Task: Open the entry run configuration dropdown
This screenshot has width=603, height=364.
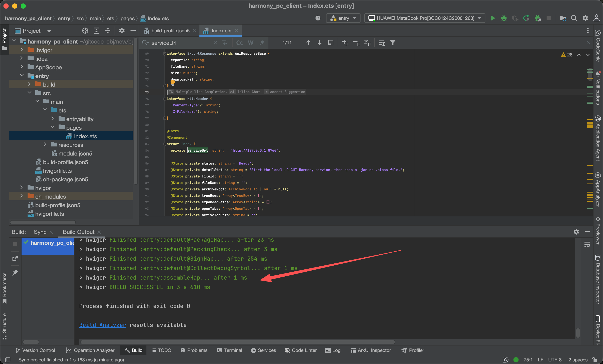Action: click(x=343, y=18)
